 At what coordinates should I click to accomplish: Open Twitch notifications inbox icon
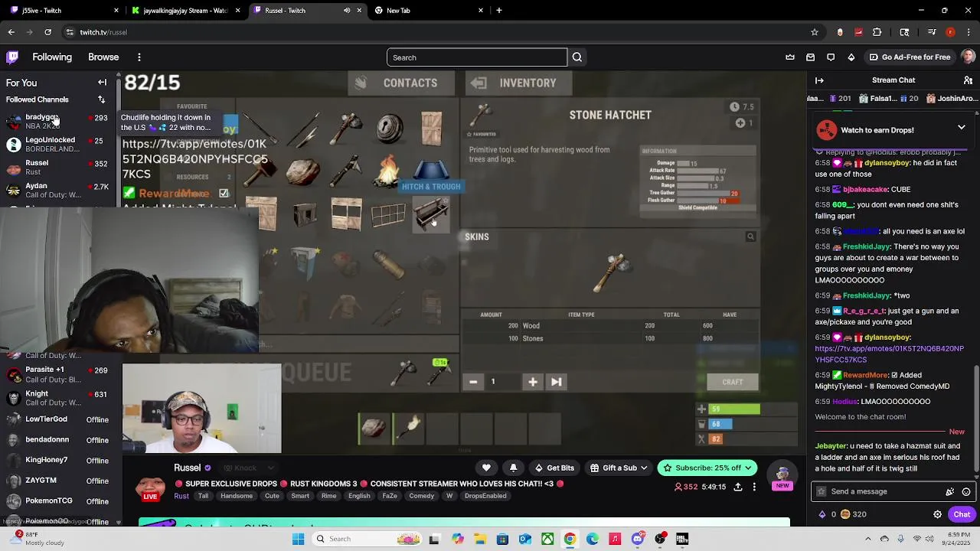point(810,57)
